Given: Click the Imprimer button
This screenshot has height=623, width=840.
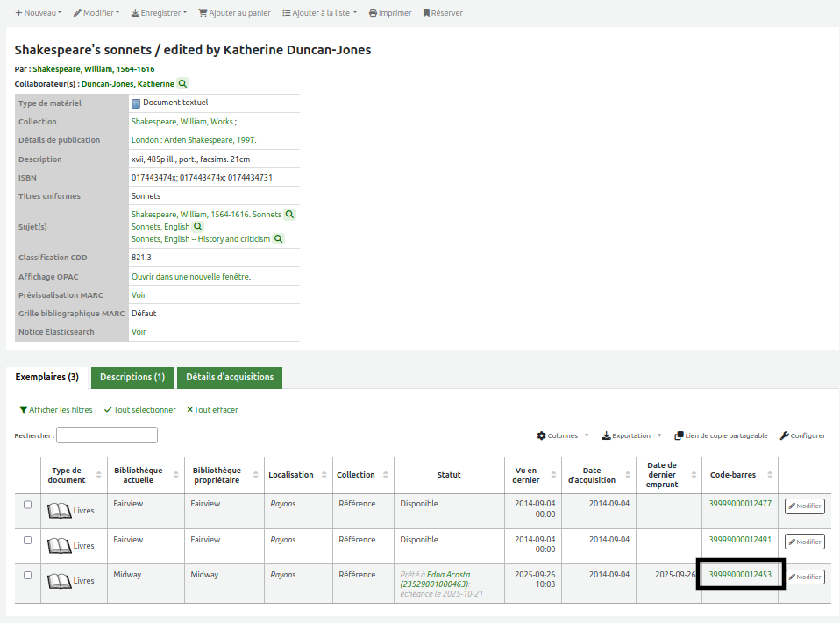Looking at the screenshot, I should [x=390, y=13].
